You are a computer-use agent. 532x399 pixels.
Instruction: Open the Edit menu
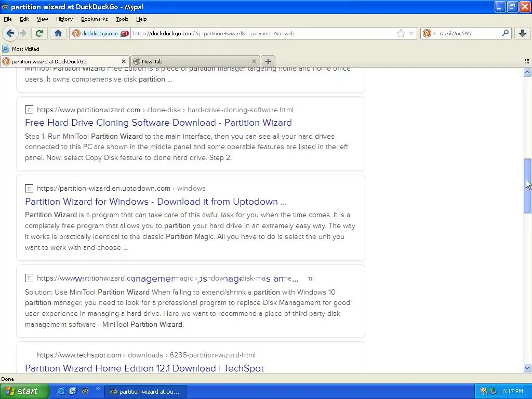point(24,19)
